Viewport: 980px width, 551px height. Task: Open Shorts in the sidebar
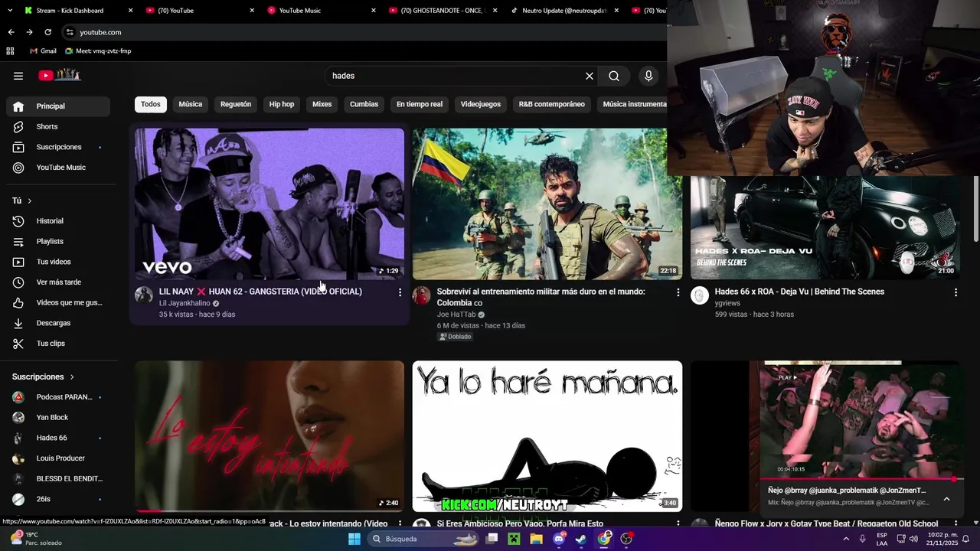58,126
